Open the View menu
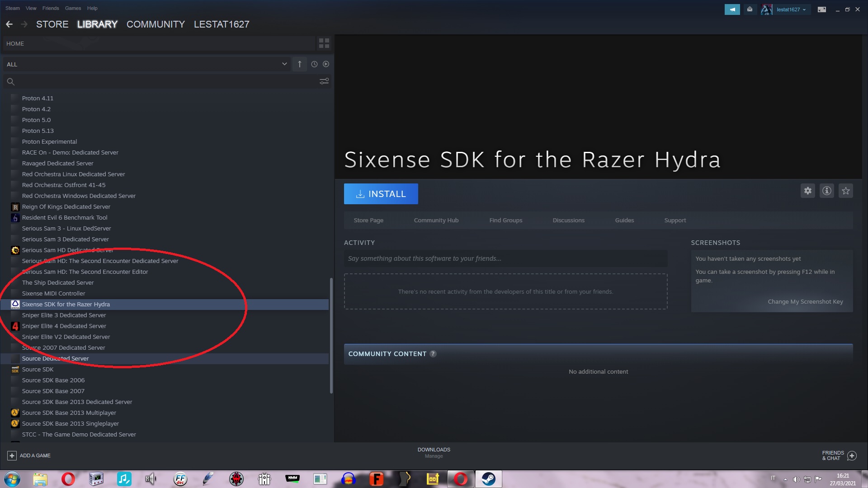This screenshot has height=488, width=868. coord(31,8)
